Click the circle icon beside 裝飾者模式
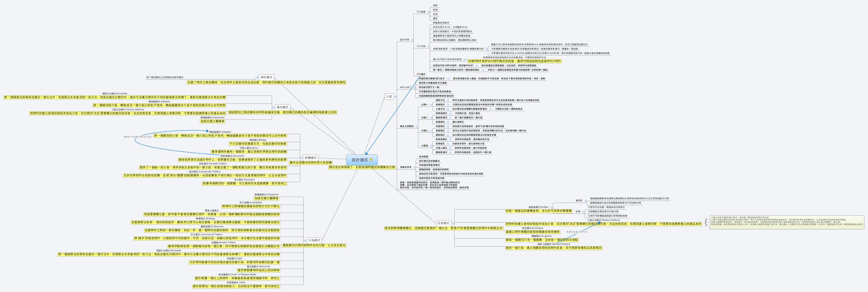Viewport: 868px width, 292px height. 451,113
